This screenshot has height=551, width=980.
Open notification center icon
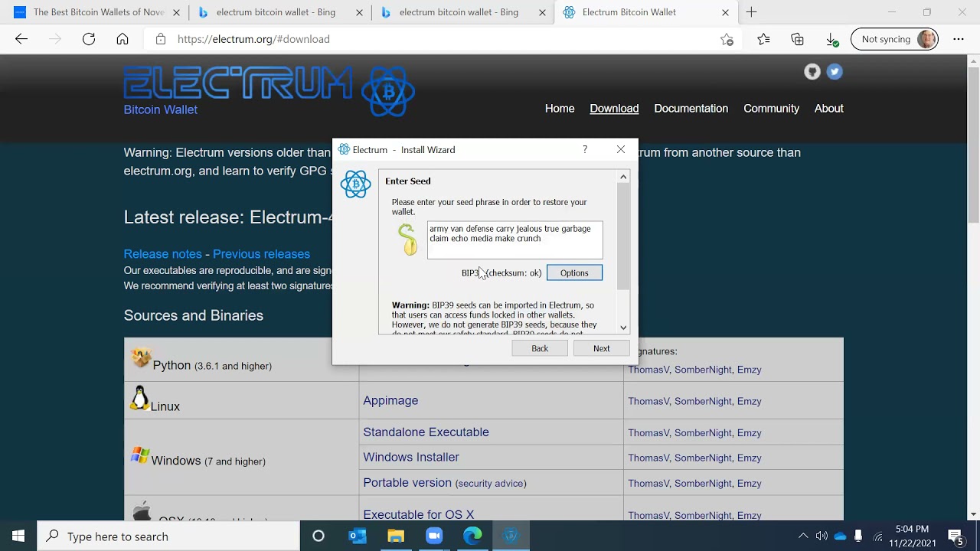(955, 536)
